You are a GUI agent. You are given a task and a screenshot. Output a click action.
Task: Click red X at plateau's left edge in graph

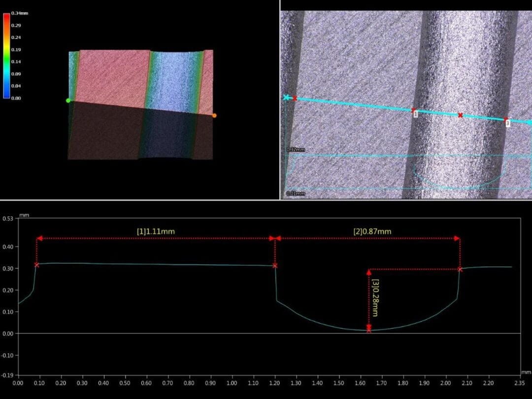[x=36, y=265]
